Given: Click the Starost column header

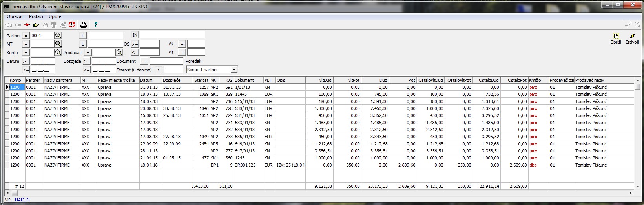Looking at the screenshot, I should pos(201,80).
